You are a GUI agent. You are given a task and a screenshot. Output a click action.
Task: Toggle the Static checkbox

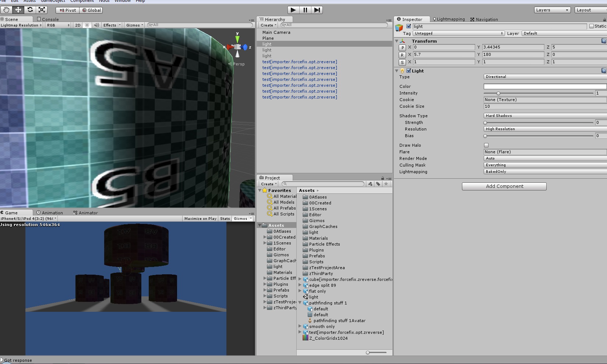coord(592,26)
